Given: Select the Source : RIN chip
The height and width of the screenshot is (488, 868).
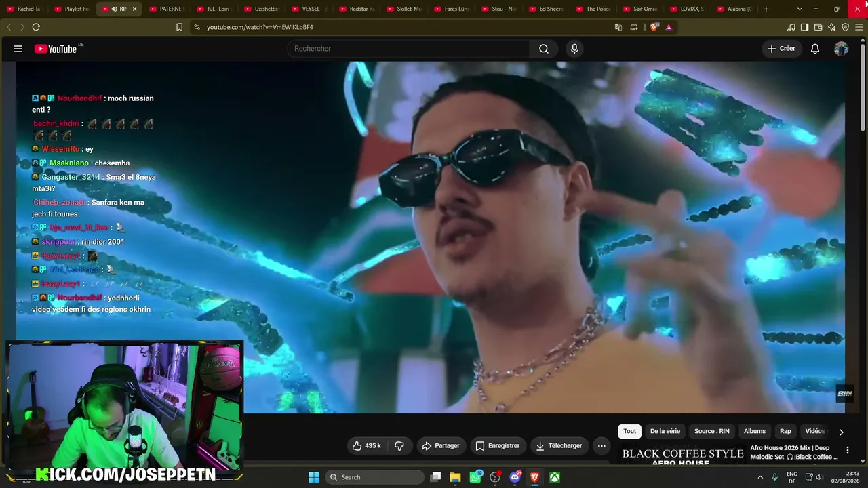Looking at the screenshot, I should click(x=712, y=432).
